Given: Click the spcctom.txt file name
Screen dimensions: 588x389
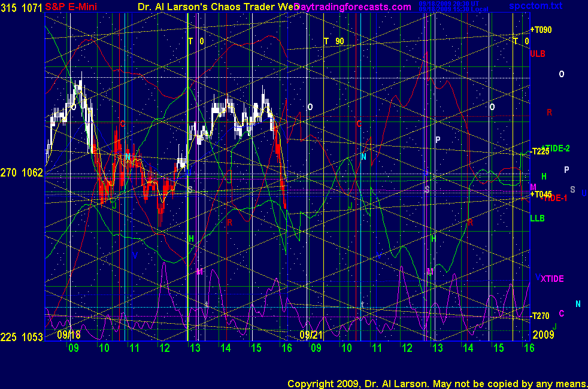Looking at the screenshot, I should click(535, 5).
